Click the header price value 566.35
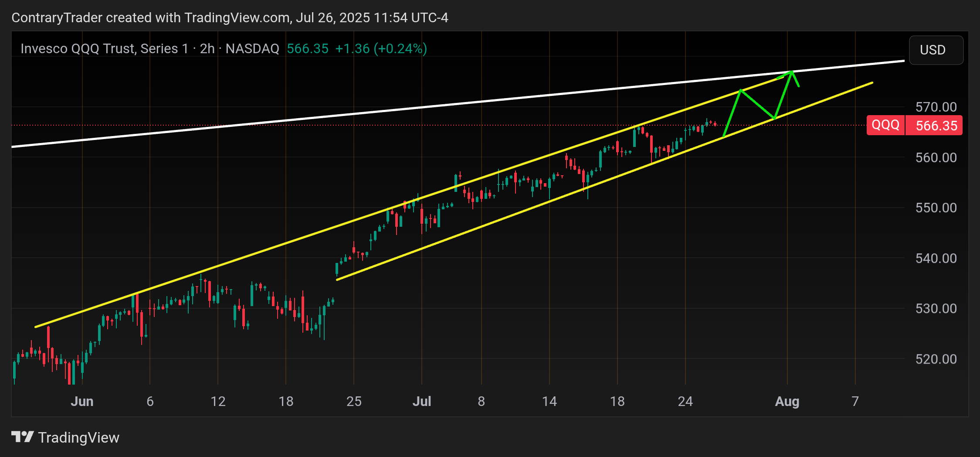This screenshot has width=980, height=457. [x=308, y=48]
